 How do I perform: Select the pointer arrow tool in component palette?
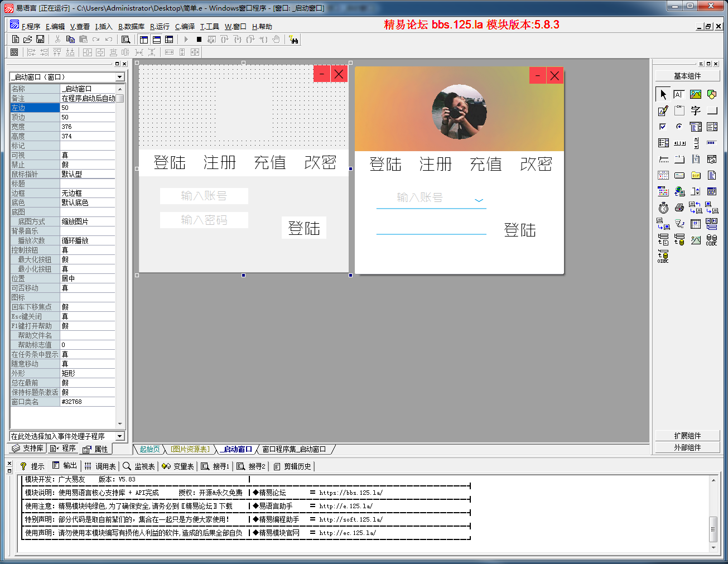pyautogui.click(x=663, y=94)
